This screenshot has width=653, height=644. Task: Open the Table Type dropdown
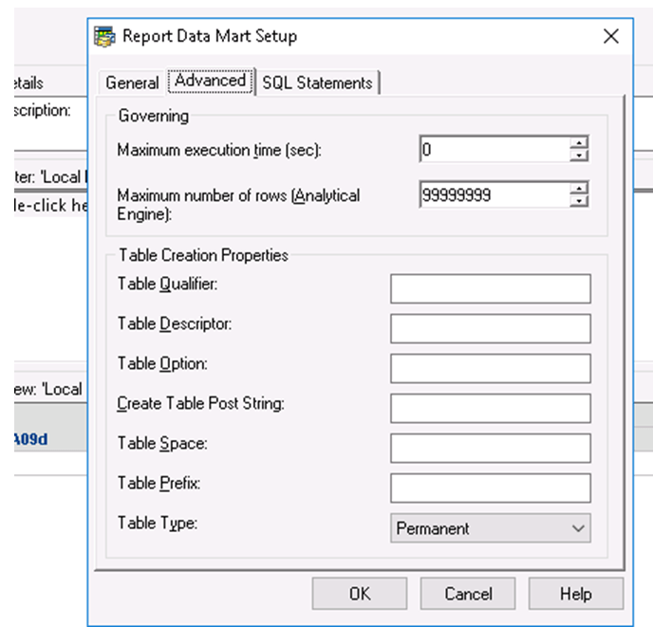click(491, 528)
